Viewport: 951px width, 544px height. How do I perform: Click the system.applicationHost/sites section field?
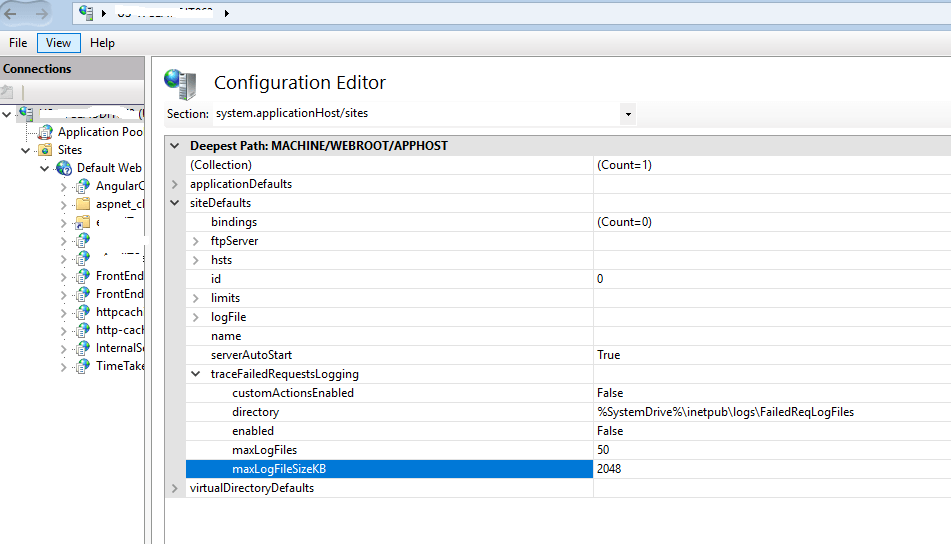point(415,113)
